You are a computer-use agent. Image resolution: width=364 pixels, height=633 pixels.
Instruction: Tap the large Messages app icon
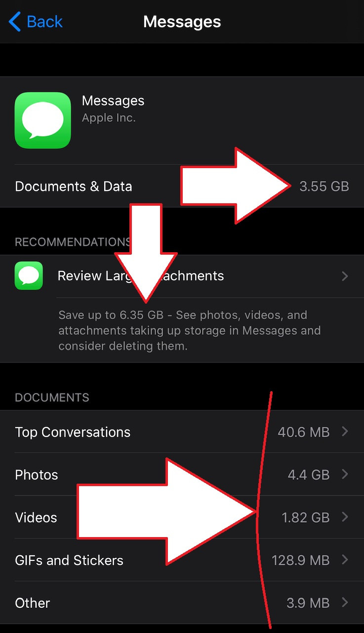43,120
